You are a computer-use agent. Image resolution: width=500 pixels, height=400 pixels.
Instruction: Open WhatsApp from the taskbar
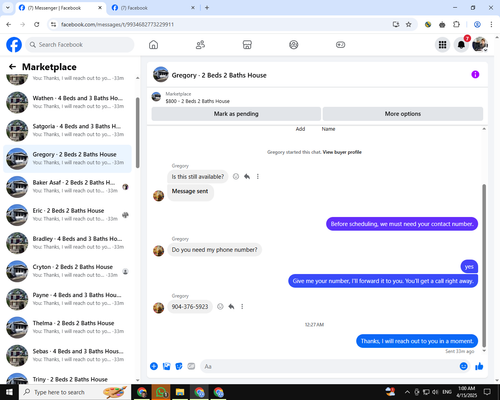click(x=161, y=392)
